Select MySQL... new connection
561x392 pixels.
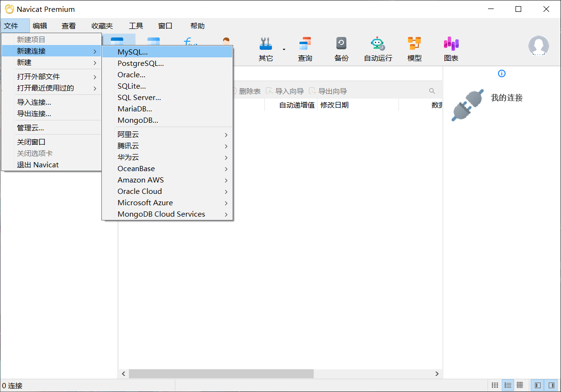click(x=167, y=52)
